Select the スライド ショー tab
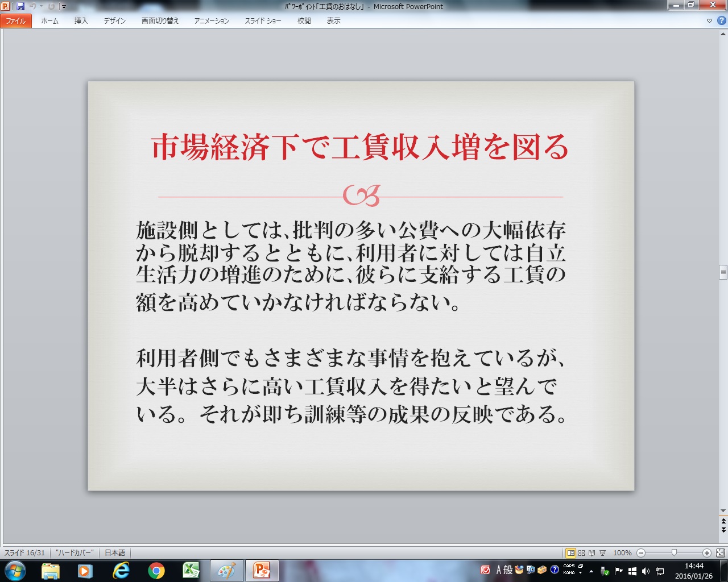Screen dimensions: 728x582 263,20
